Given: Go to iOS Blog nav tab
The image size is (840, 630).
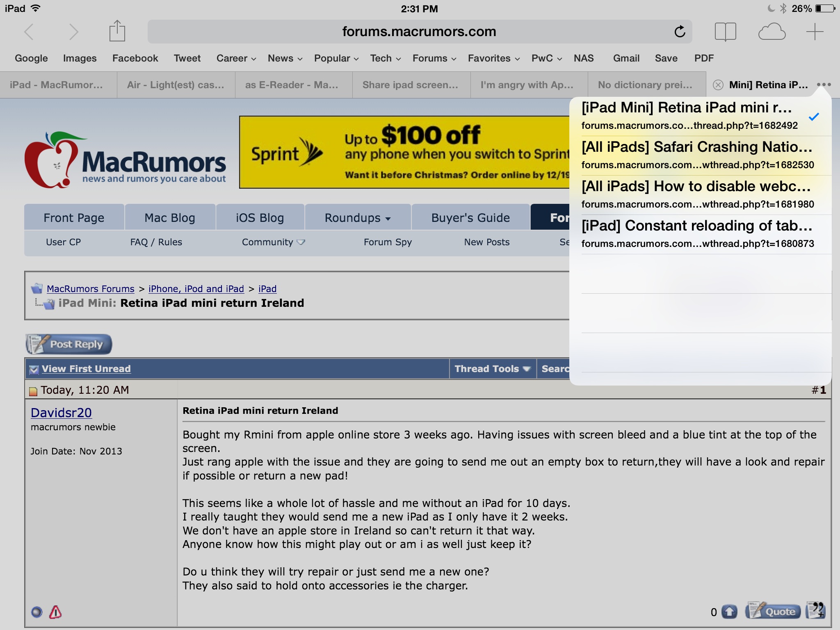Looking at the screenshot, I should (260, 217).
